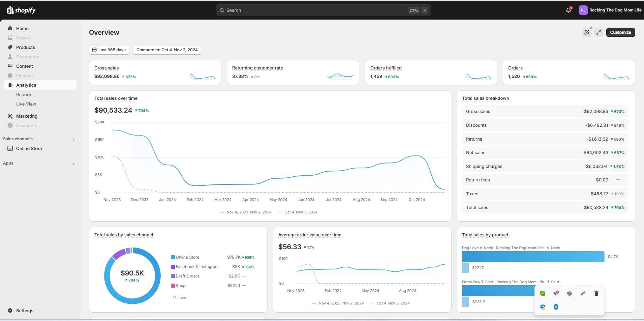The image size is (644, 321).
Task: Open the Last 365 days date picker
Action: 109,50
